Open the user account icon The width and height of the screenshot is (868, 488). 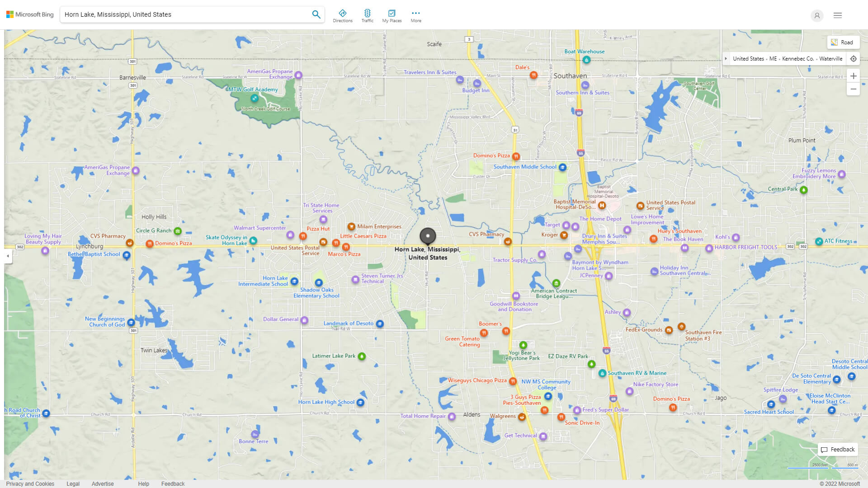tap(817, 16)
